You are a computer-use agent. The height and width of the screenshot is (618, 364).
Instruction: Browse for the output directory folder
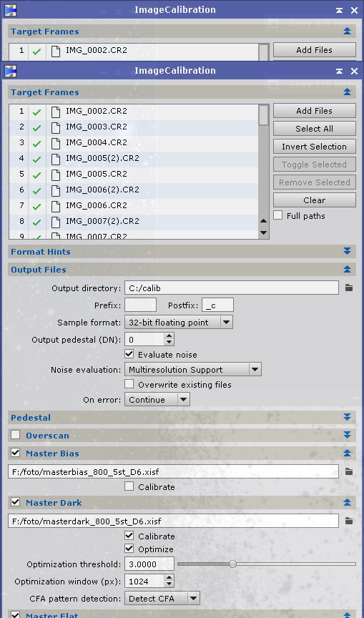(x=349, y=288)
